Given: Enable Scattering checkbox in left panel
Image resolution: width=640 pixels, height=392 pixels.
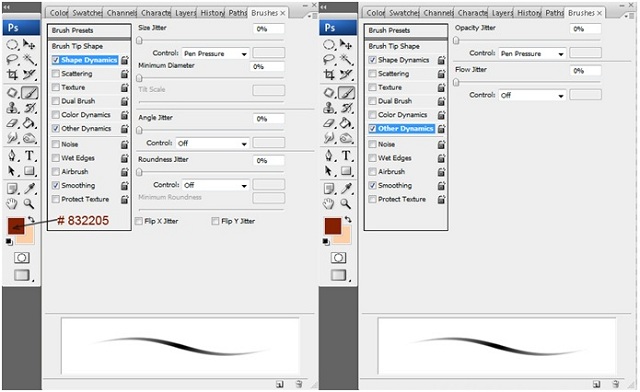Looking at the screenshot, I should point(56,74).
